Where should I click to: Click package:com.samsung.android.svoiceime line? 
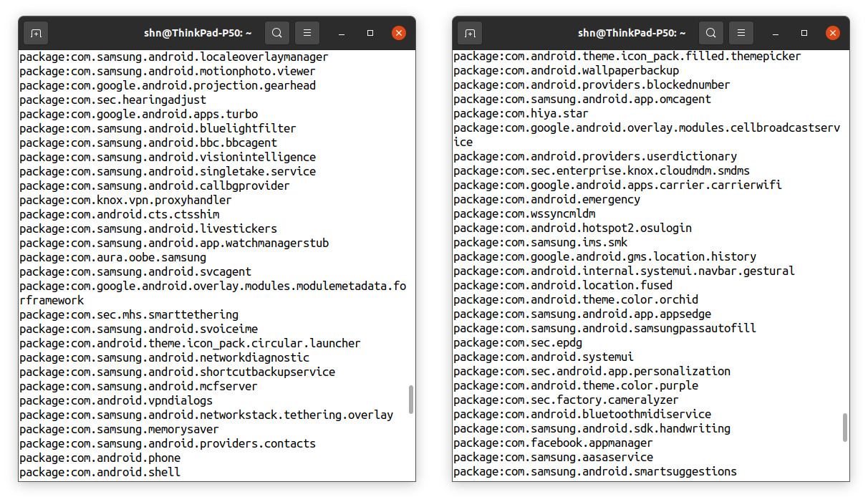click(138, 329)
